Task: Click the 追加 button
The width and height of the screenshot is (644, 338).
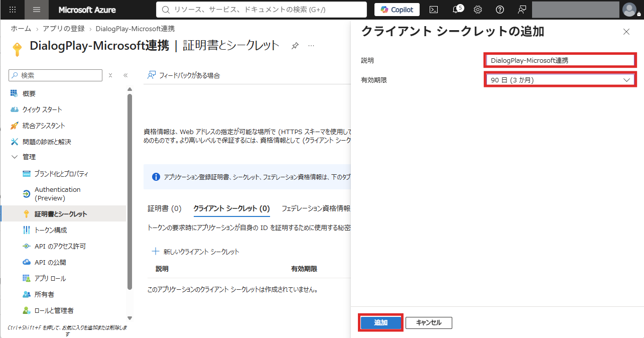Action: pos(381,322)
